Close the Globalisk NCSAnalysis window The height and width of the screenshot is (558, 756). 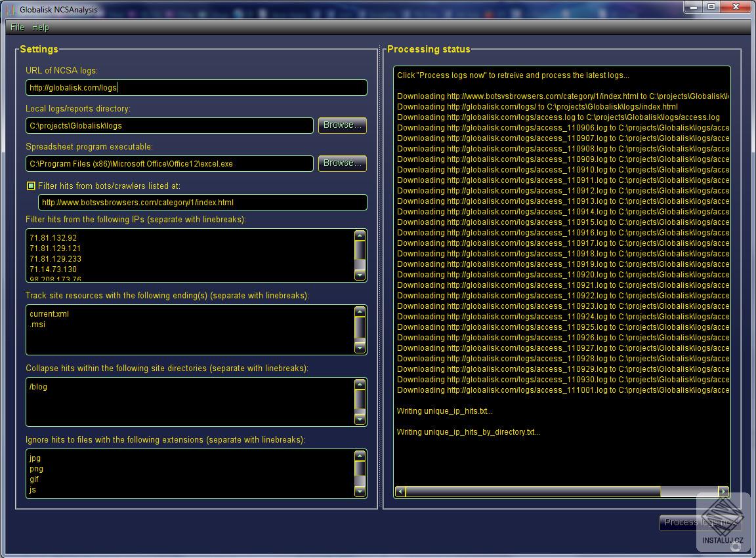736,7
